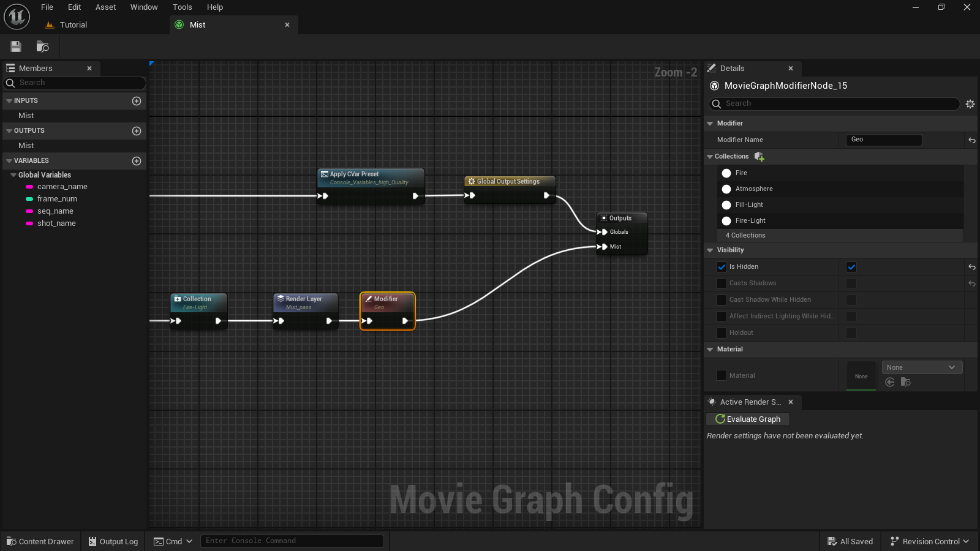Reset Is Hidden value to default
The width and height of the screenshot is (980, 551).
(972, 267)
